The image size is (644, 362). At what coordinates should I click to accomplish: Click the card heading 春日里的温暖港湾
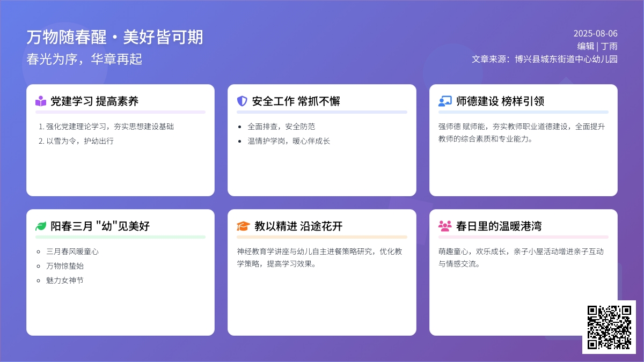click(x=499, y=226)
